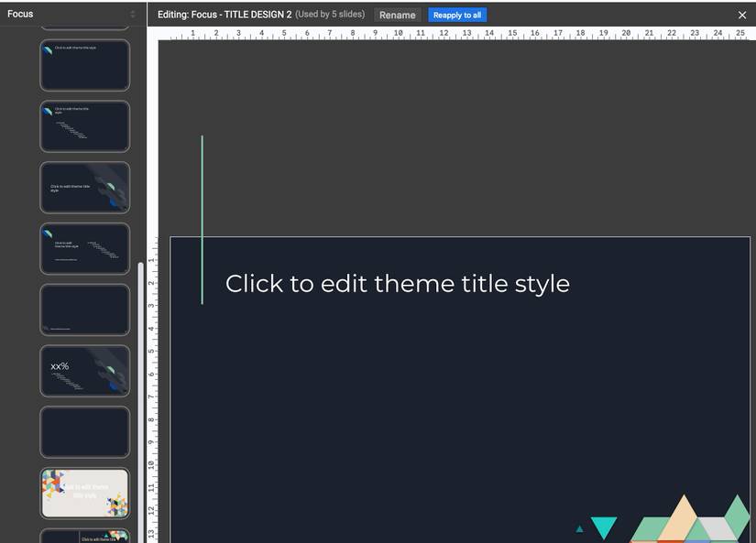Screen dimensions: 756x543
Task: Select the section header layout with diagonal shapes
Action: coord(84,188)
